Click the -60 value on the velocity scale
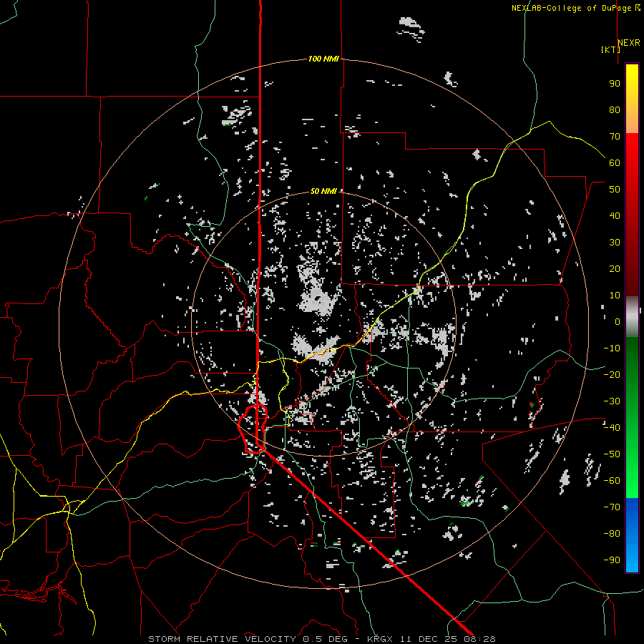644x644 pixels. (x=612, y=481)
